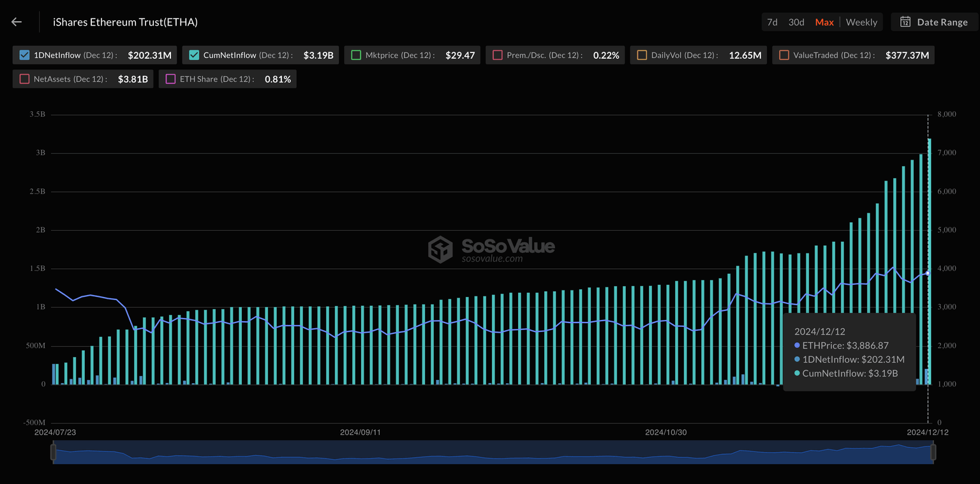Select the Max time range

(x=824, y=22)
